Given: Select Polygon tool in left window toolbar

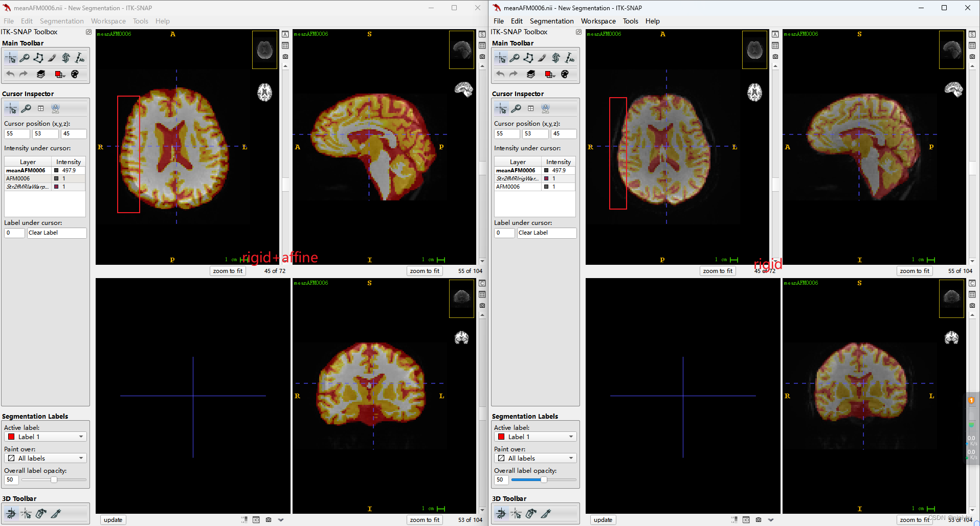Looking at the screenshot, I should tap(38, 58).
